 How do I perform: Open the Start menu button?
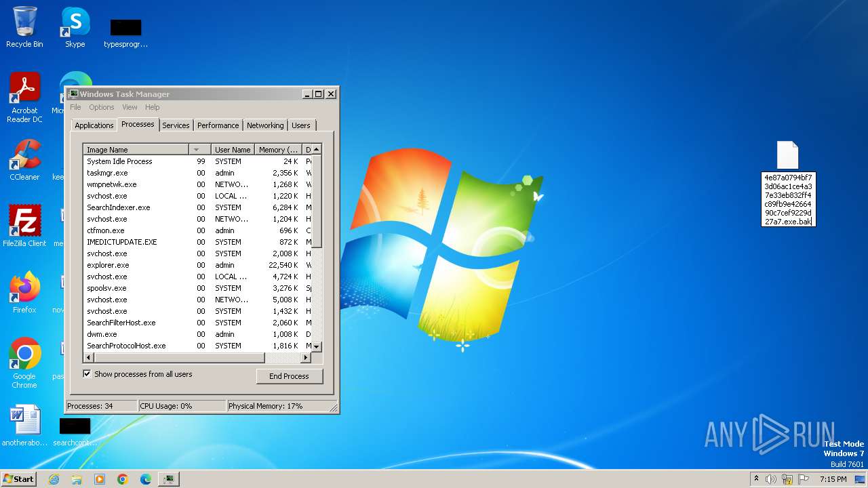click(x=19, y=479)
